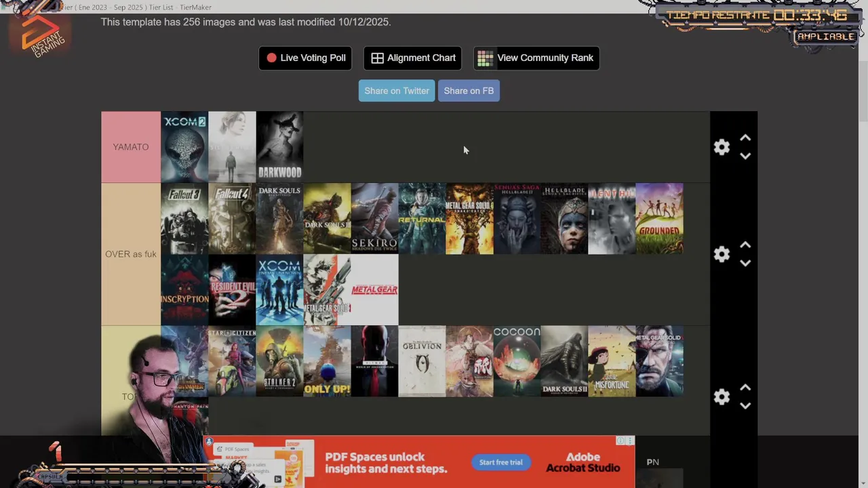
Task: Pick the Star Citizen cover
Action: point(232,361)
